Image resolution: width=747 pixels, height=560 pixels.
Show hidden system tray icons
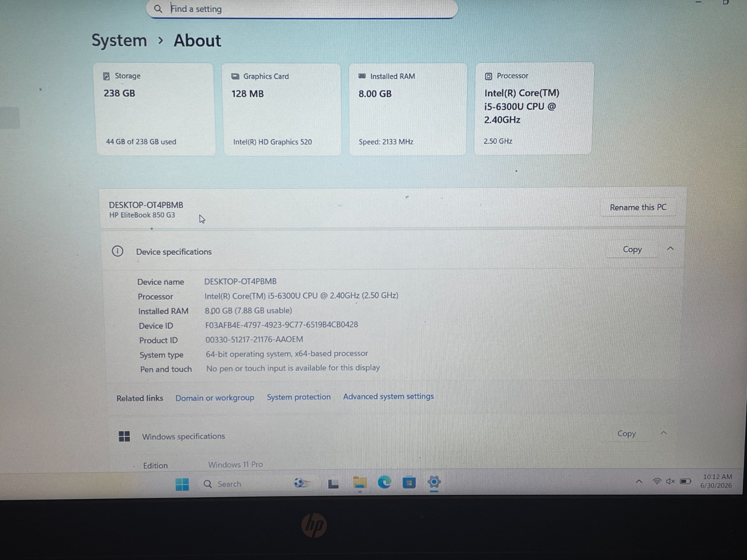639,481
